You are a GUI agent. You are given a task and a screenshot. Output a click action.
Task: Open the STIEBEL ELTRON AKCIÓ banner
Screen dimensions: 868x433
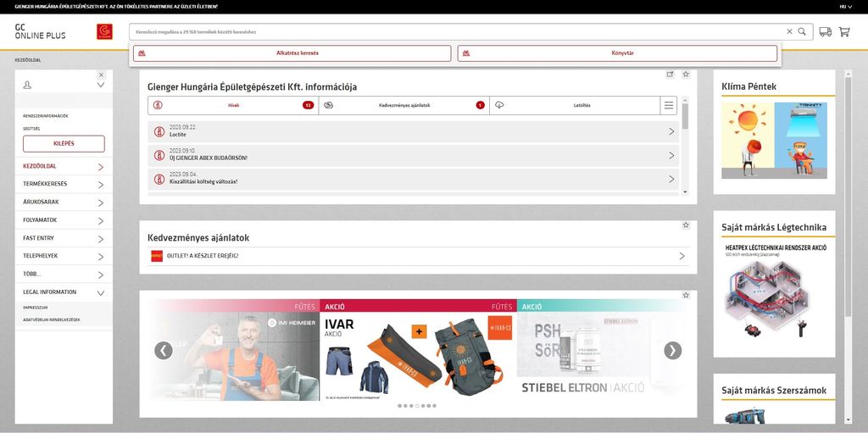coord(603,350)
